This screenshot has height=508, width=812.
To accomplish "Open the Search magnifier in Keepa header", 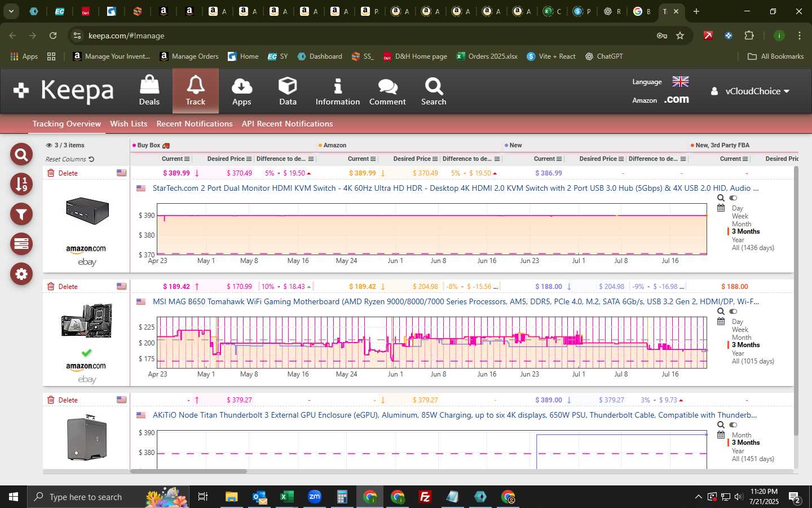I will 434,91.
